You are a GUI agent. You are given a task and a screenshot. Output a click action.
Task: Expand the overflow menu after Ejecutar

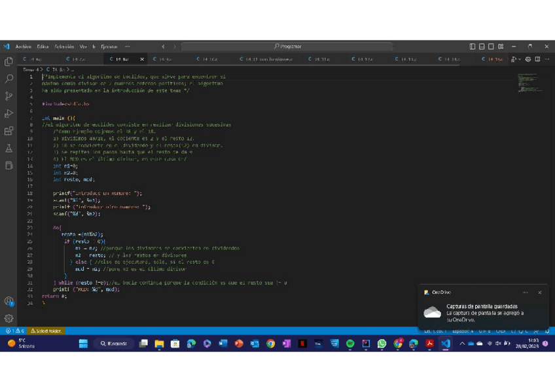point(127,46)
